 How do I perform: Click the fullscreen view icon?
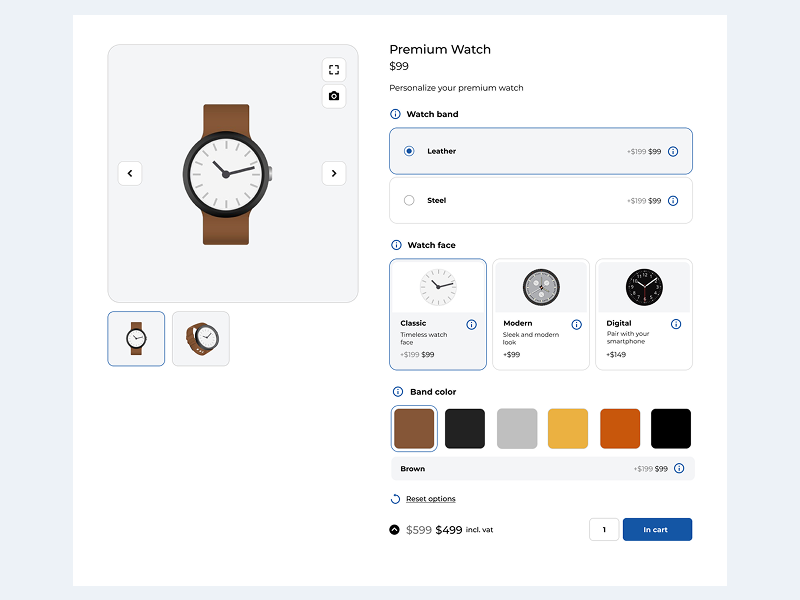point(334,69)
